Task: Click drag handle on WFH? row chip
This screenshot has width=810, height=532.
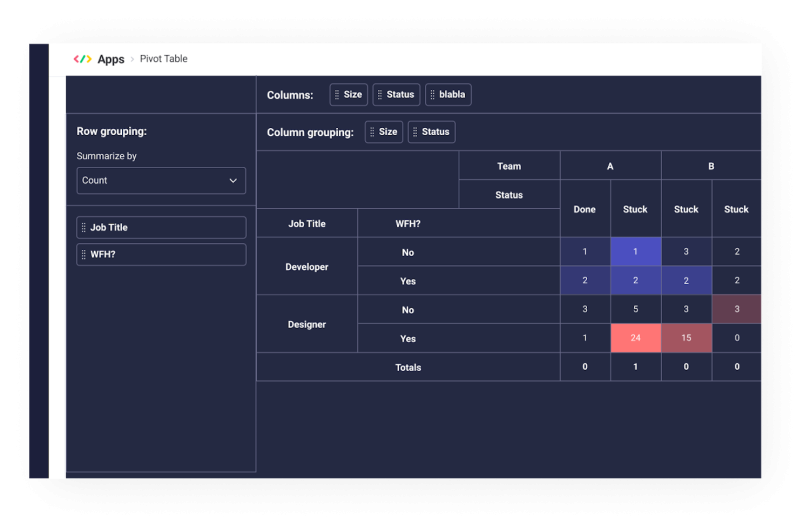Action: 84,255
